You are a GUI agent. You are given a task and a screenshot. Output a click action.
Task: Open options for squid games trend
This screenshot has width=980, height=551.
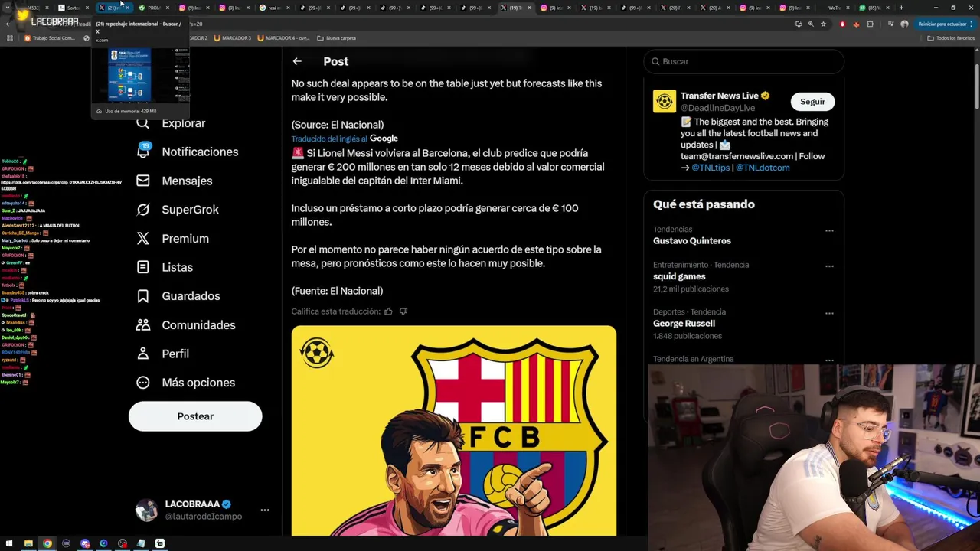coord(829,266)
